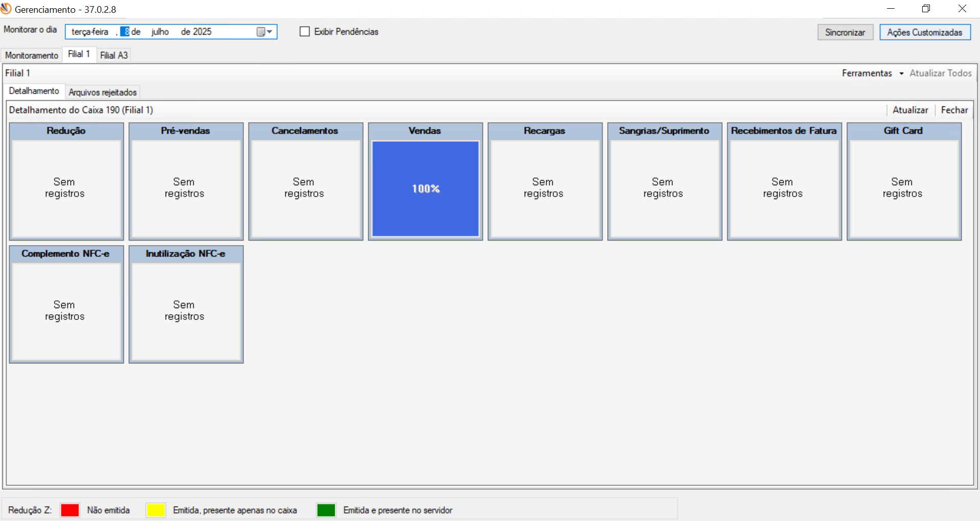Open the Inutilização NFC-e tile
This screenshot has width=980, height=521.
coord(186,305)
